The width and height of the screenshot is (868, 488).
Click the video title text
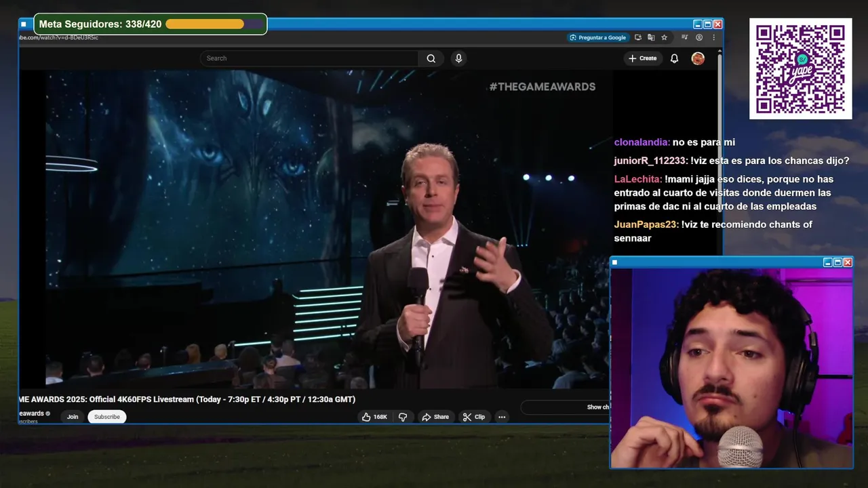[x=187, y=399]
